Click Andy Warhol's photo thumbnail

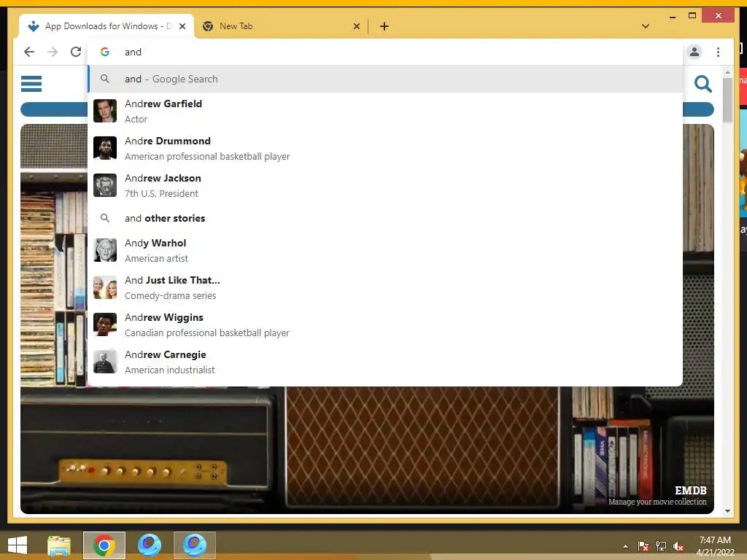click(x=105, y=250)
